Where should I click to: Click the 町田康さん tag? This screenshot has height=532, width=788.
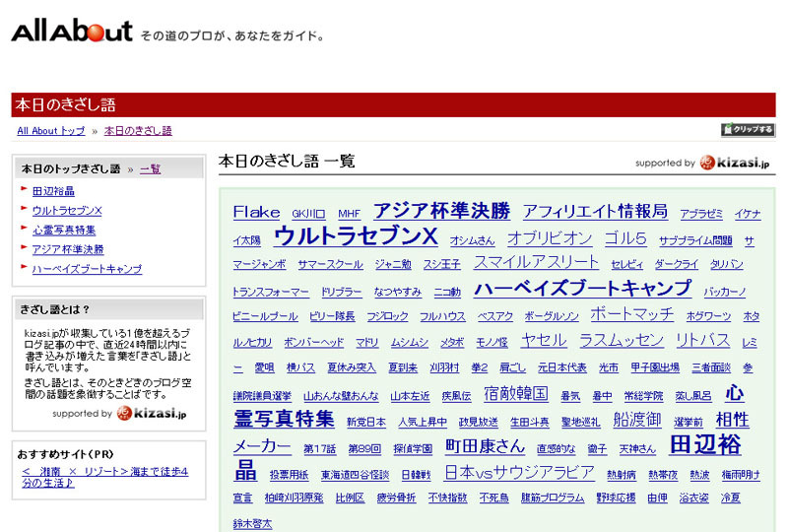(x=486, y=446)
